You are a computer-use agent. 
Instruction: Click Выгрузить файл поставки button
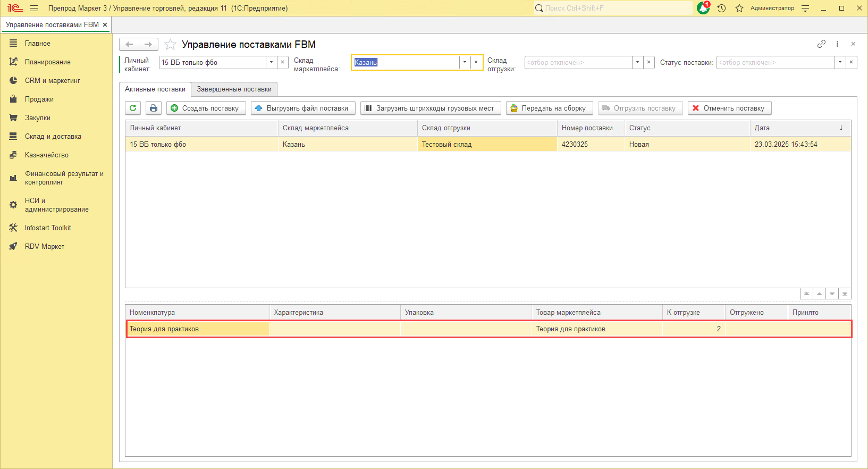pos(303,108)
